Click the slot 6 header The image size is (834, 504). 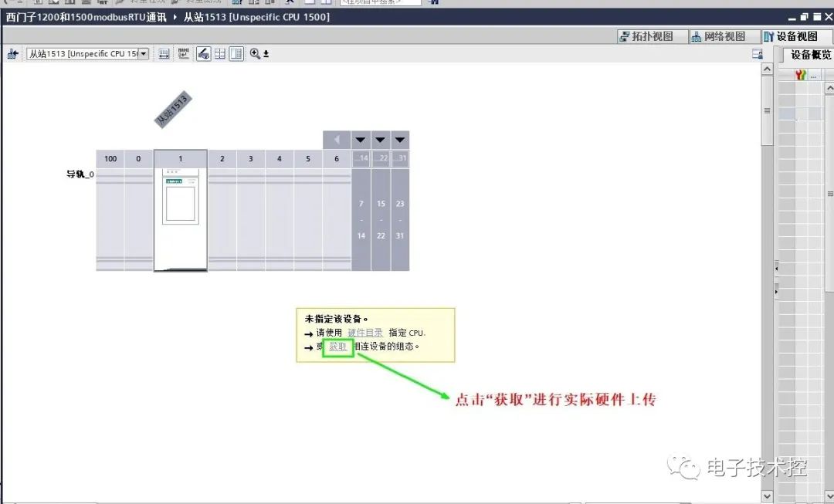[x=337, y=158]
